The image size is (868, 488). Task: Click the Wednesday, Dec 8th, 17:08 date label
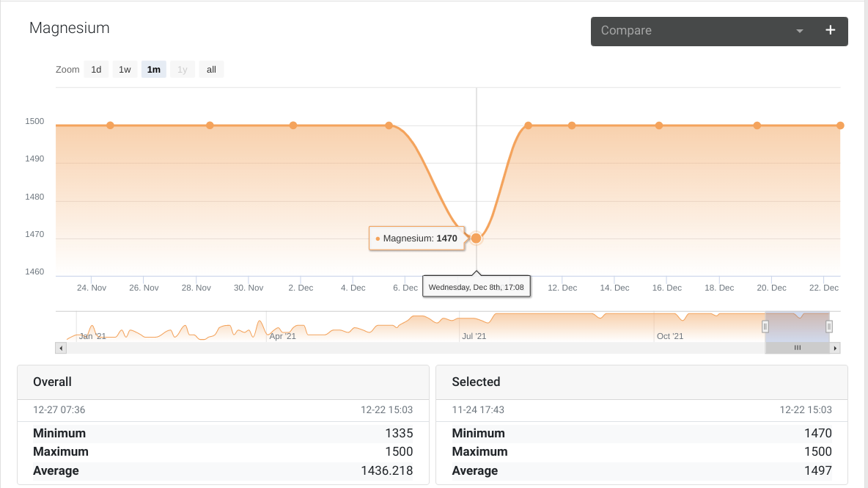[476, 287]
